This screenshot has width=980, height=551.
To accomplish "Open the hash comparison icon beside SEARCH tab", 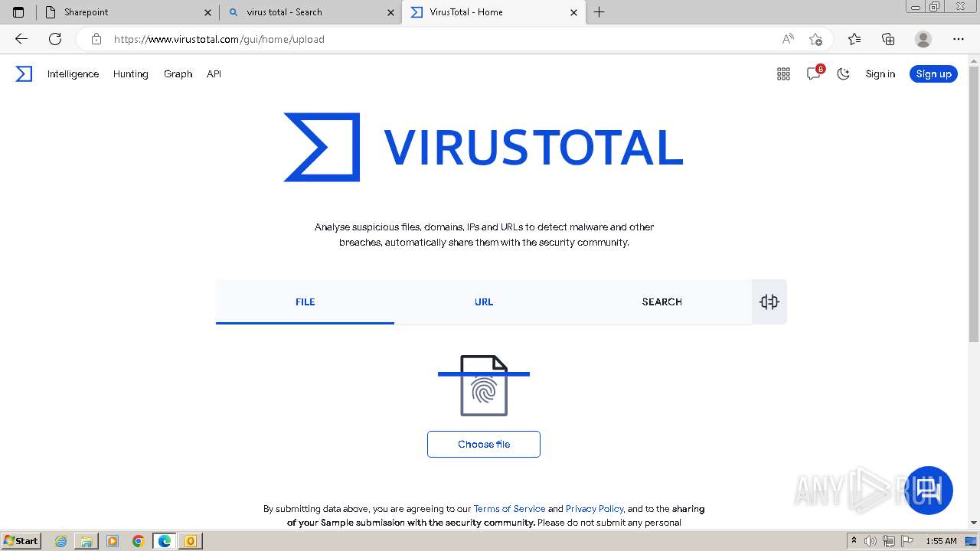I will 769,302.
